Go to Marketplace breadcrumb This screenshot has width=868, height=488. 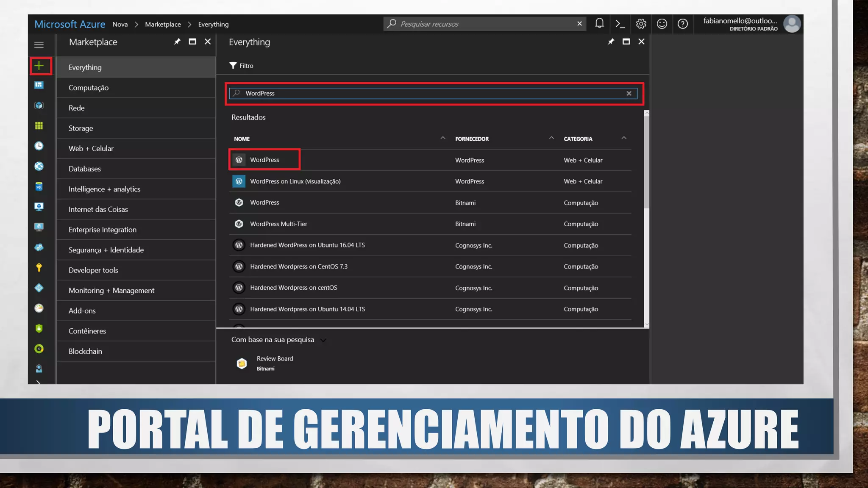(163, 24)
